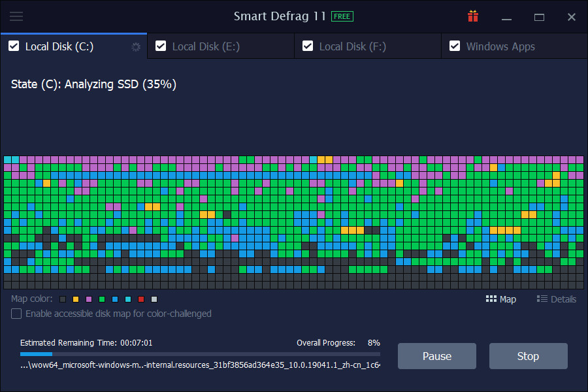This screenshot has width=588, height=392.
Task: Pause the defrag analysis
Action: point(437,356)
